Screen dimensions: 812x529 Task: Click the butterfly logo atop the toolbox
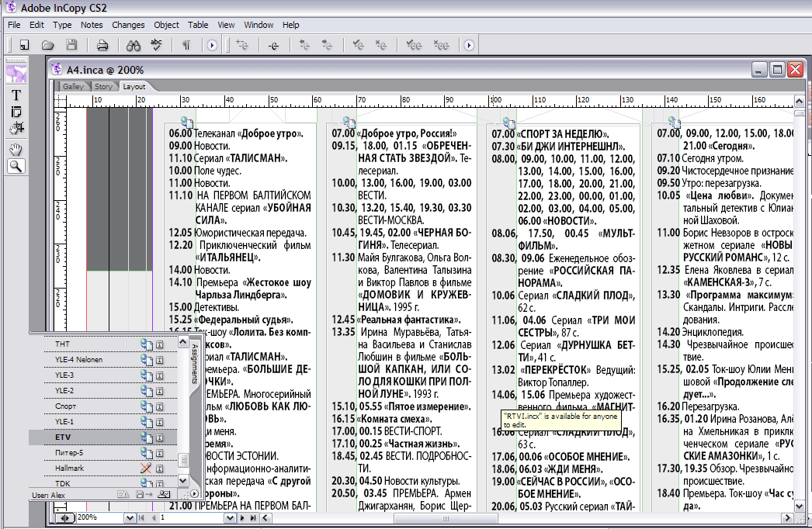pos(16,74)
